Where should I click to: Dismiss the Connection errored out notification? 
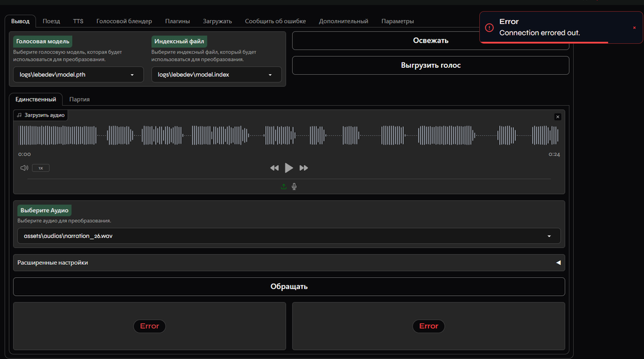click(634, 28)
